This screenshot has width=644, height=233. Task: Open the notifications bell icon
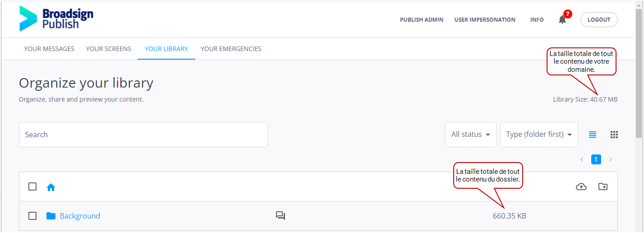(562, 19)
